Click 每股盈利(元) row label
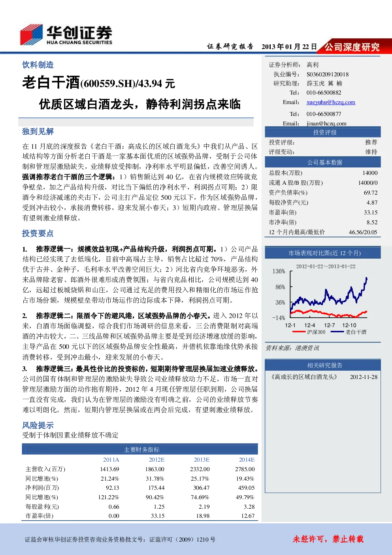Viewport: 392px width, 555px height. (42, 507)
